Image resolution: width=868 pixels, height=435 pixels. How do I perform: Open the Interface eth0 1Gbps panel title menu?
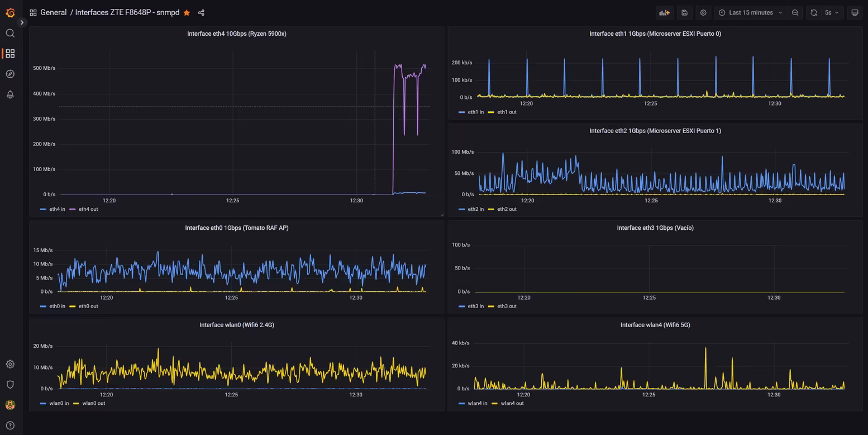click(237, 228)
